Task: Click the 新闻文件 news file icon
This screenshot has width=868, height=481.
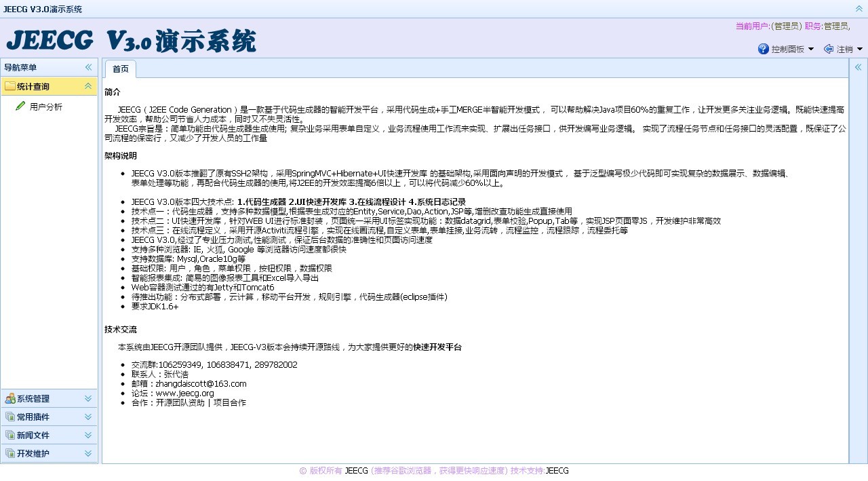Action: 10,435
